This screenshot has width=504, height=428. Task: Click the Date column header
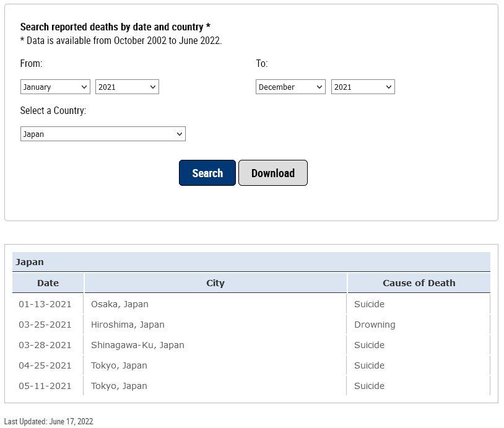pos(48,283)
